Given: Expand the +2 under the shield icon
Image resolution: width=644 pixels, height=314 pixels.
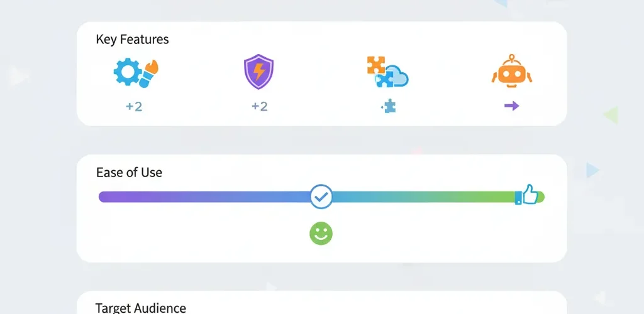Looking at the screenshot, I should pyautogui.click(x=259, y=107).
